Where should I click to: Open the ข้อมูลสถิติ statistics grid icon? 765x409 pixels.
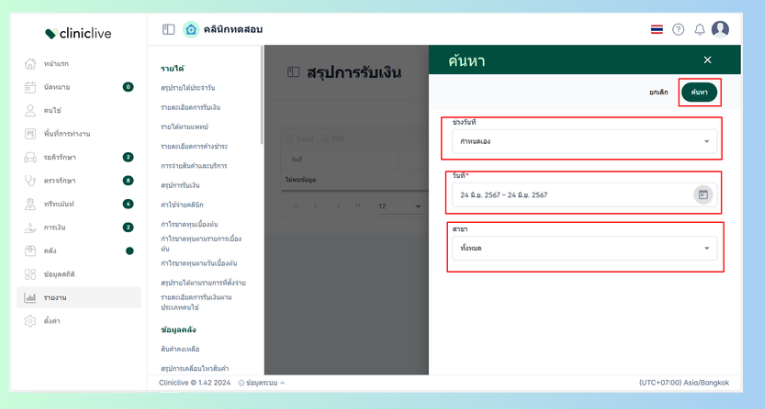[x=30, y=274]
